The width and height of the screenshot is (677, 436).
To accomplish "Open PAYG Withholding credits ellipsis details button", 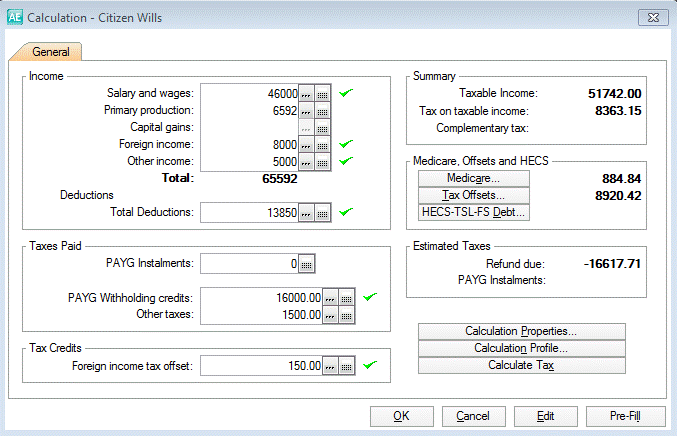I will pyautogui.click(x=330, y=298).
